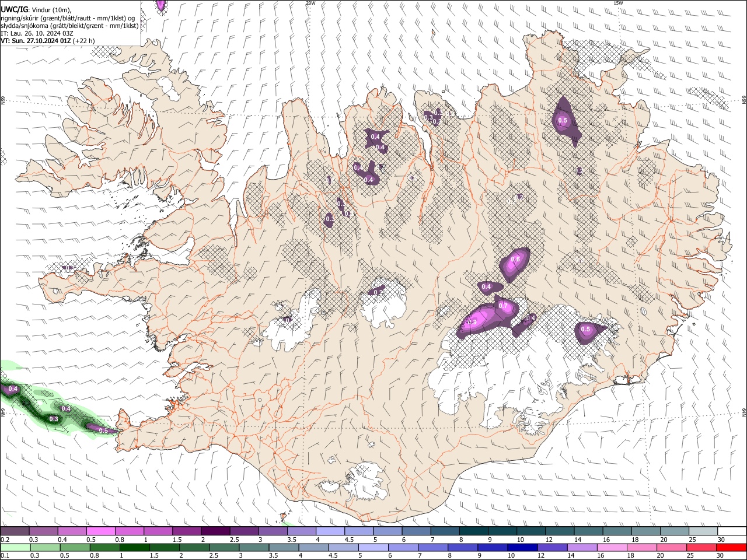This screenshot has width=747, height=560.
Task: Click the 0.6 precipitation label on the map
Action: point(515,260)
